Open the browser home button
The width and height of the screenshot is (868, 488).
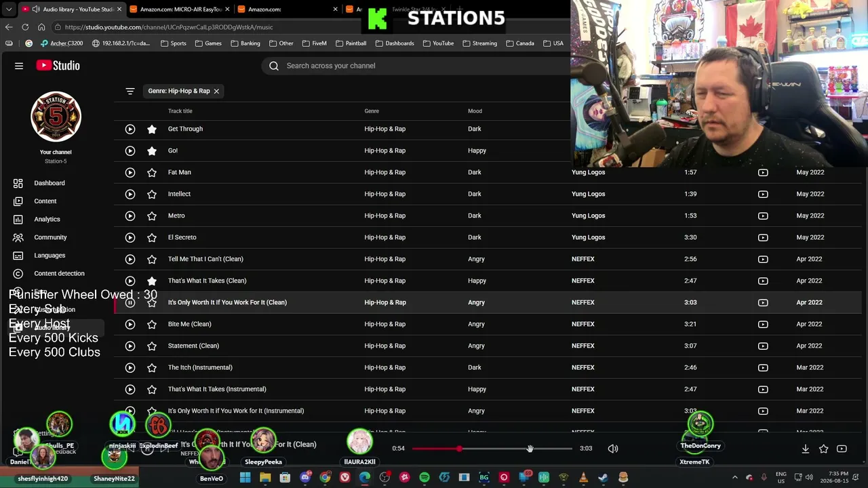pos(41,27)
